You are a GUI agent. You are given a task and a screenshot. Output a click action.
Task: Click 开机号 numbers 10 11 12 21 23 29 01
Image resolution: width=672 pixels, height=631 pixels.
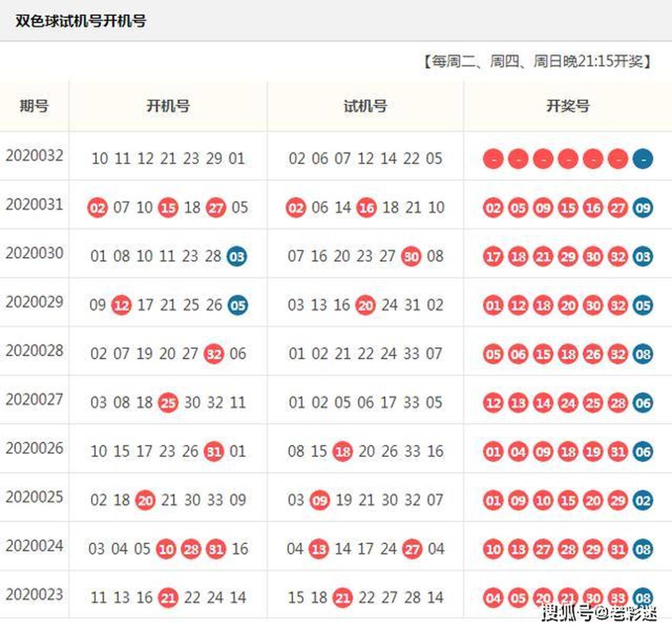pos(168,158)
